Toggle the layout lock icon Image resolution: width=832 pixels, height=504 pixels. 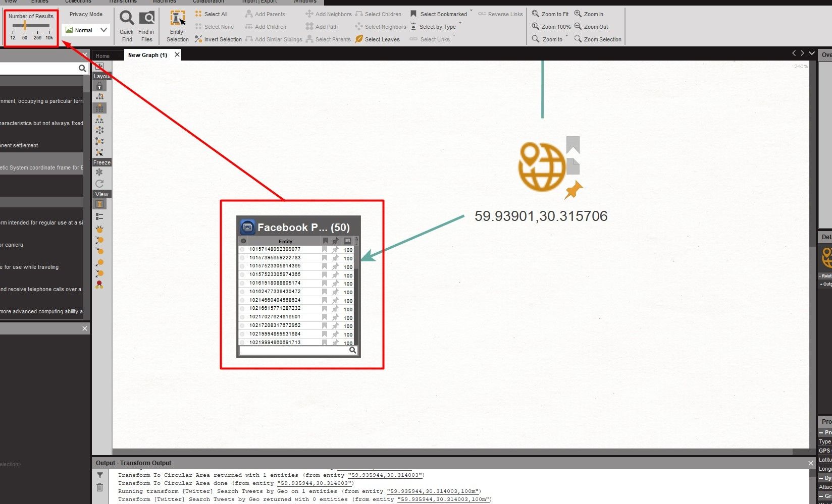[x=99, y=86]
